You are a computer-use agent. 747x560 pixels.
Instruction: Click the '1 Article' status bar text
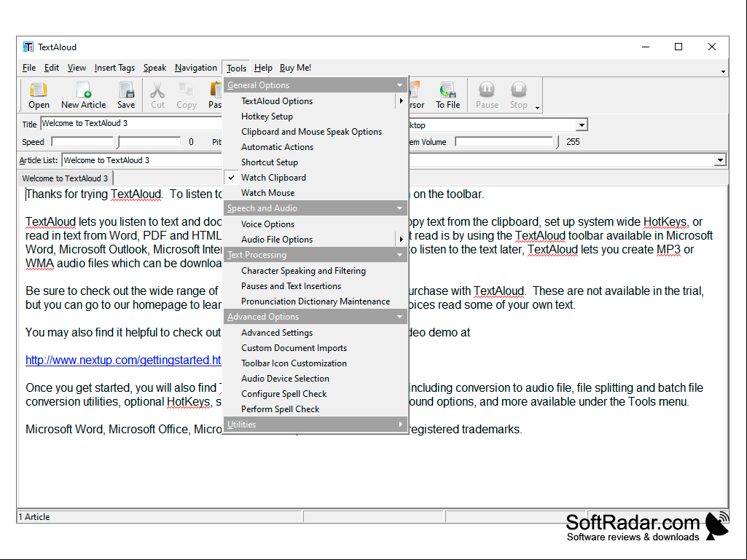point(34,516)
